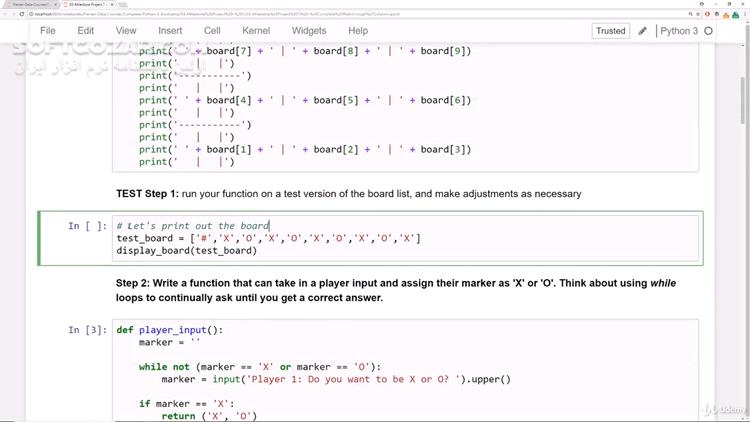
Task: Click the orange extension icon in browser toolbar
Action: pos(726,15)
